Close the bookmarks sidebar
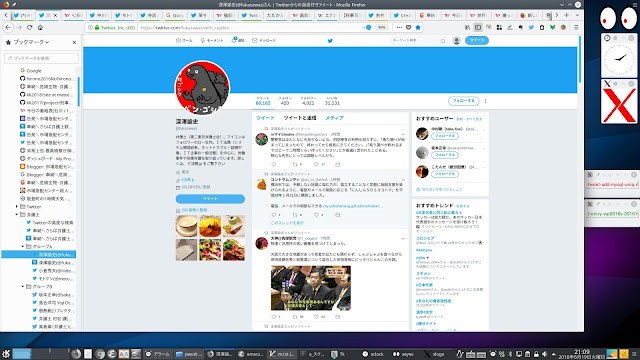The image size is (640, 360). click(74, 42)
